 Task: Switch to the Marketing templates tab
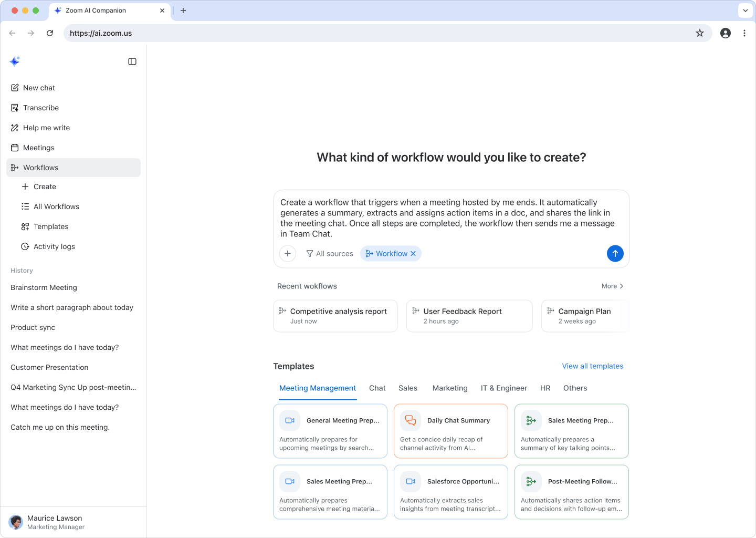click(449, 388)
